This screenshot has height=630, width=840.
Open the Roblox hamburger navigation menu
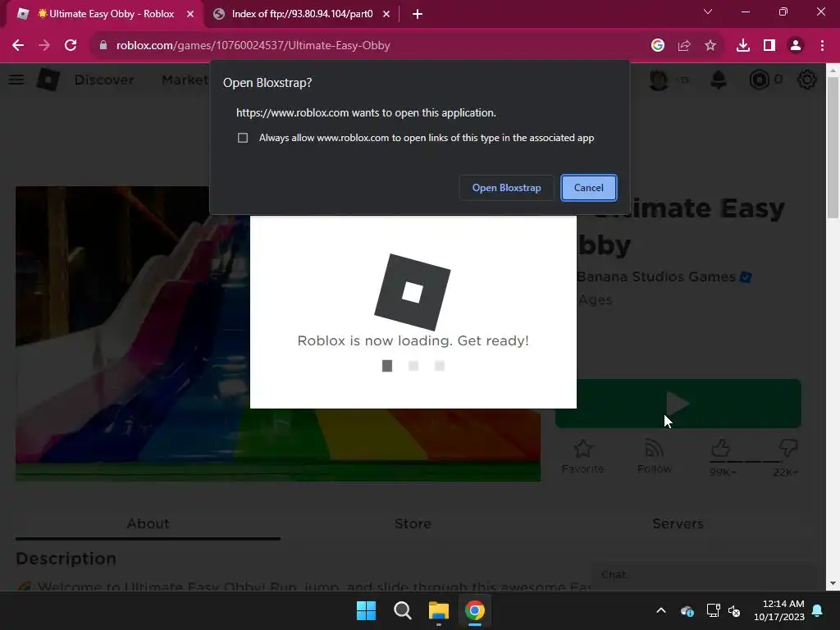click(16, 80)
